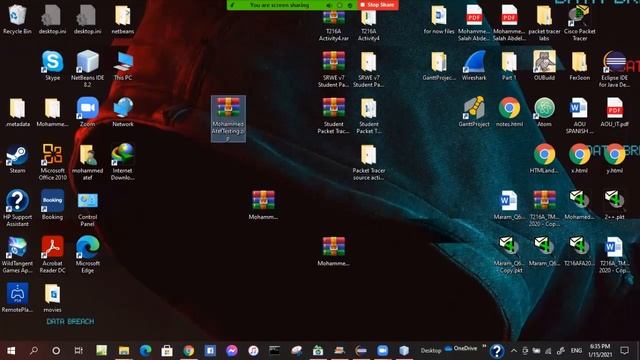
Task: Open the clock showing 6:35 PM
Action: click(x=600, y=350)
